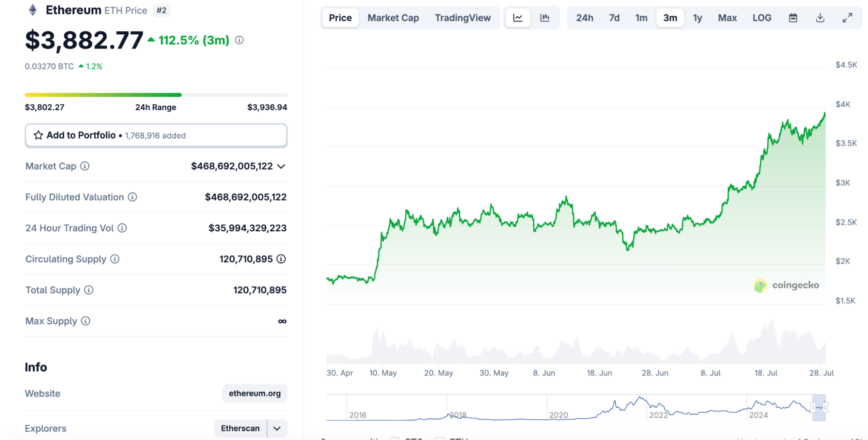Open the calendar date range picker

[x=793, y=18]
